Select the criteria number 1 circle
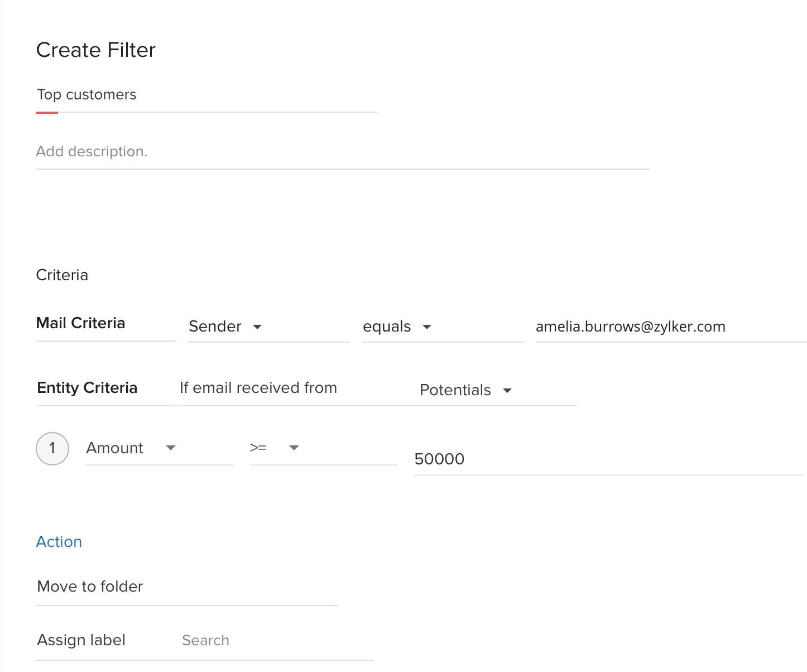The image size is (807, 672). pyautogui.click(x=52, y=448)
